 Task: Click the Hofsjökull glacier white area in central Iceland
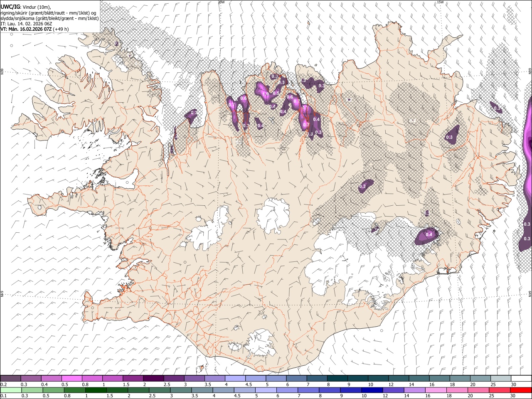click(273, 215)
